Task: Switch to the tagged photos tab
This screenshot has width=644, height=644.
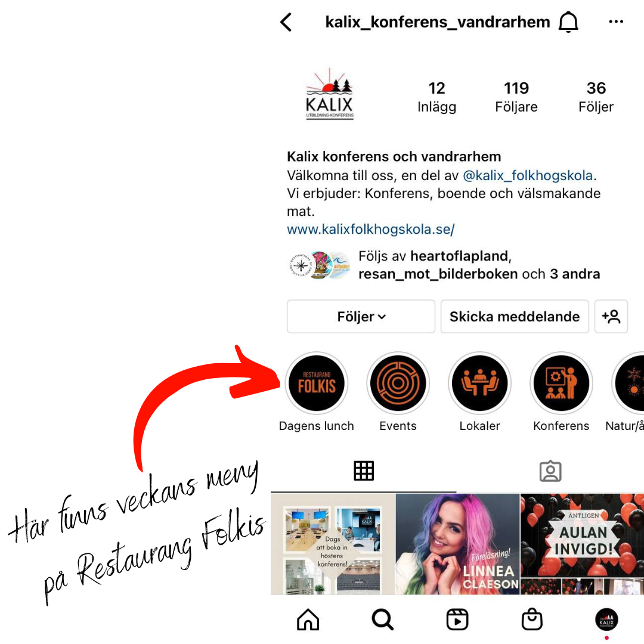Action: [x=550, y=471]
